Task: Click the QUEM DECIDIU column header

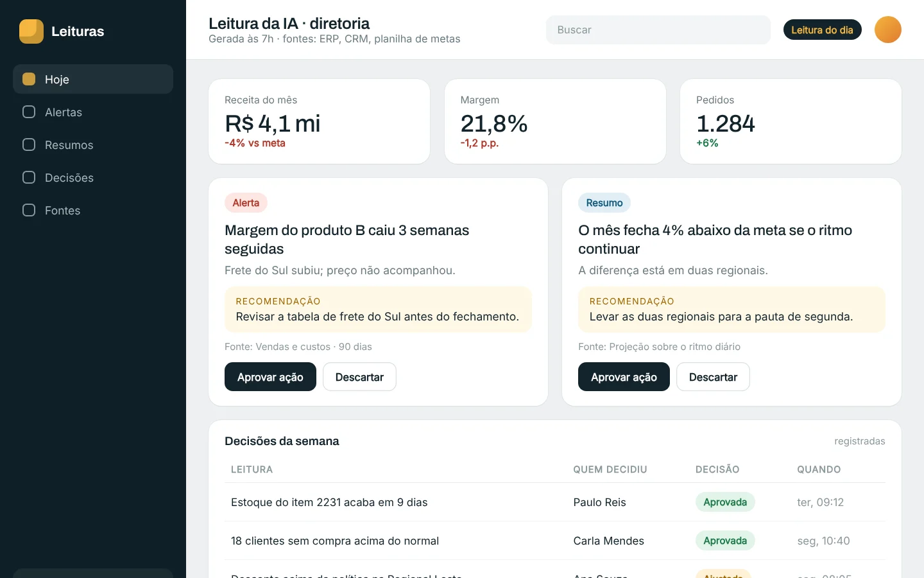Action: (x=610, y=469)
